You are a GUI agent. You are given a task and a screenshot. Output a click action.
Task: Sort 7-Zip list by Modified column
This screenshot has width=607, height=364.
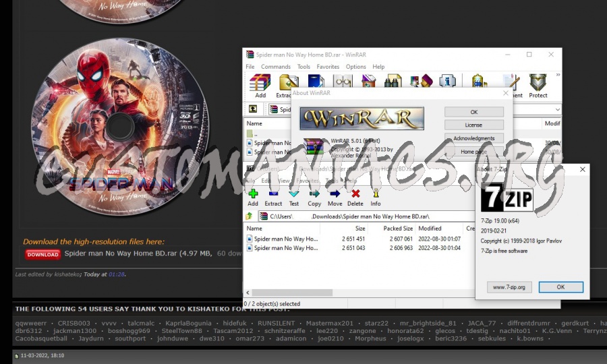click(439, 229)
